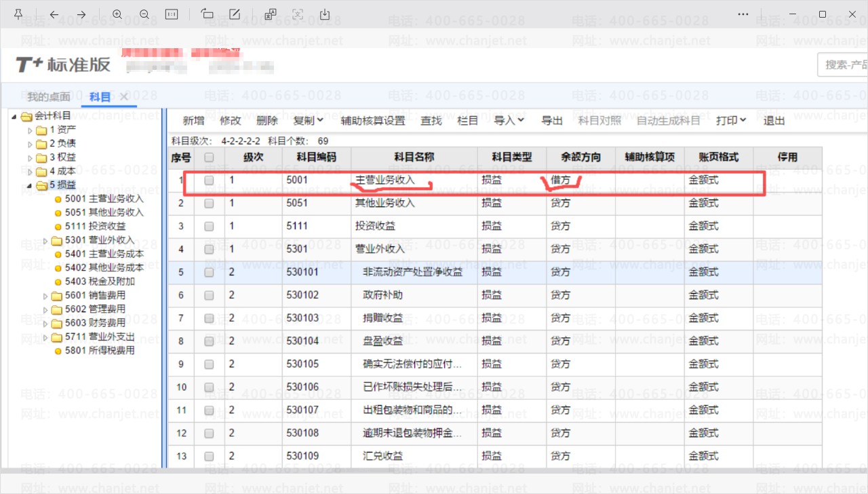Click 删除 in the toolbar

point(267,121)
